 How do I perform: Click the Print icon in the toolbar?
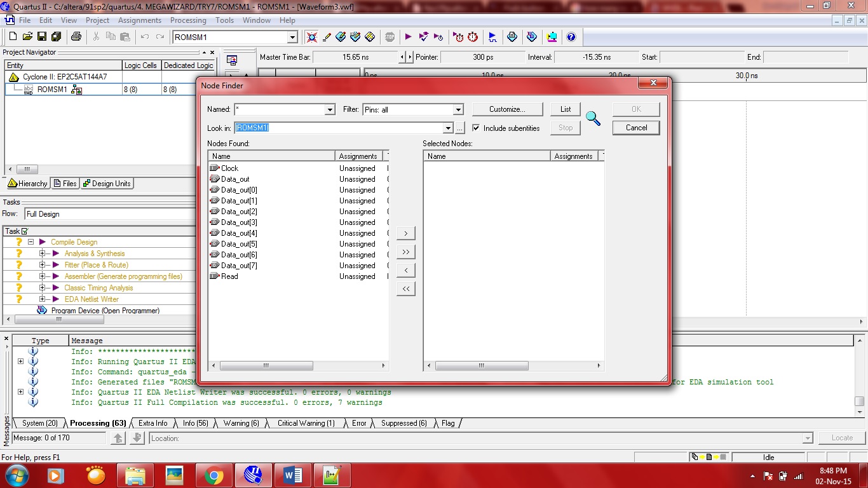coord(76,37)
